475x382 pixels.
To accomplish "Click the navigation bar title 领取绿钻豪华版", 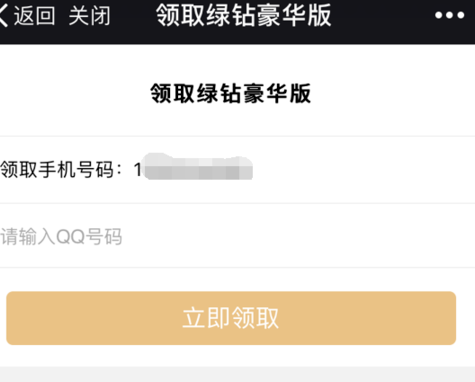I will coord(244,15).
